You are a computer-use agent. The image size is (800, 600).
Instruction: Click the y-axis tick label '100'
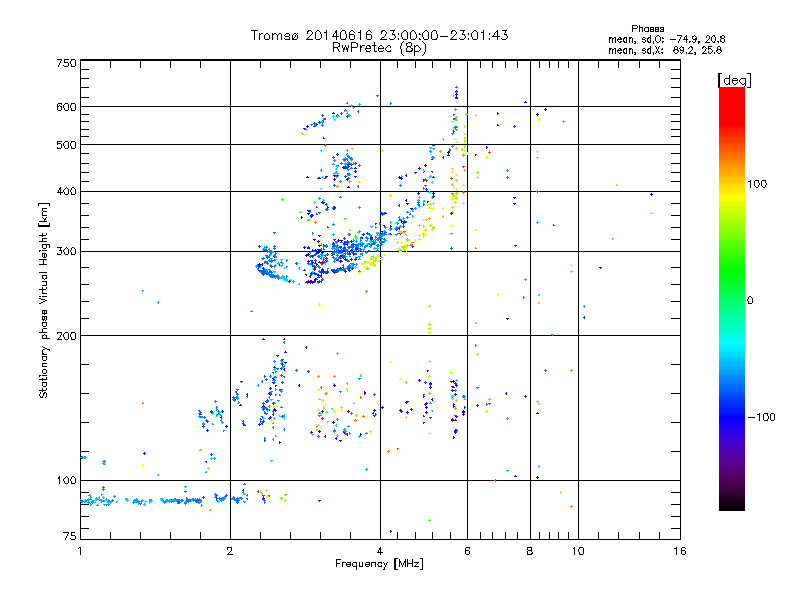pos(66,480)
